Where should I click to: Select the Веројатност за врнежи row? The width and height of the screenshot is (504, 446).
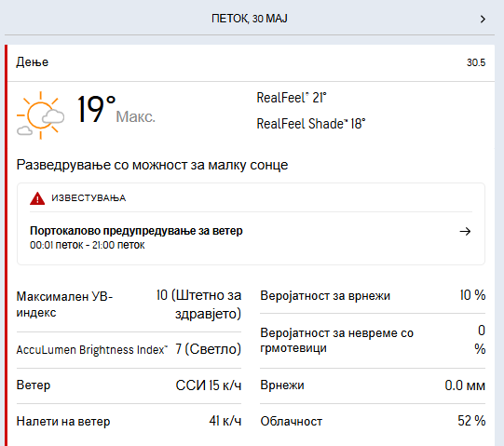click(373, 295)
